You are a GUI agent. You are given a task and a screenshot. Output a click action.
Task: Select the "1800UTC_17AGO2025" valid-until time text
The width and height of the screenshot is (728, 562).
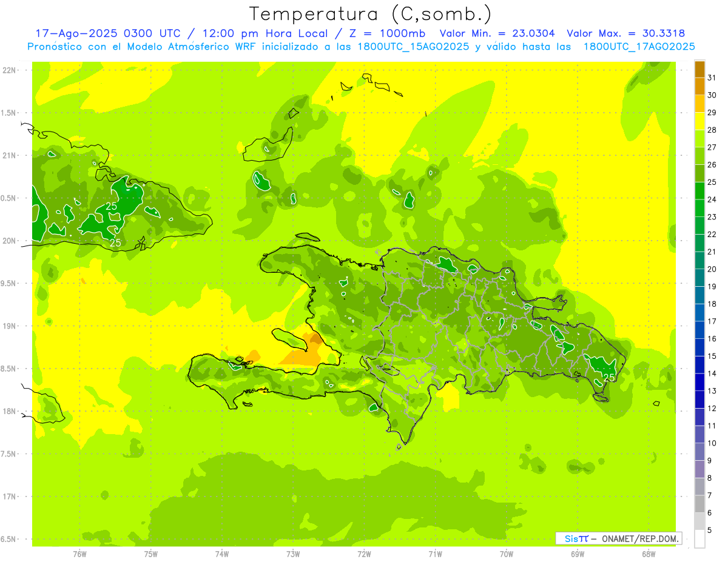(639, 47)
